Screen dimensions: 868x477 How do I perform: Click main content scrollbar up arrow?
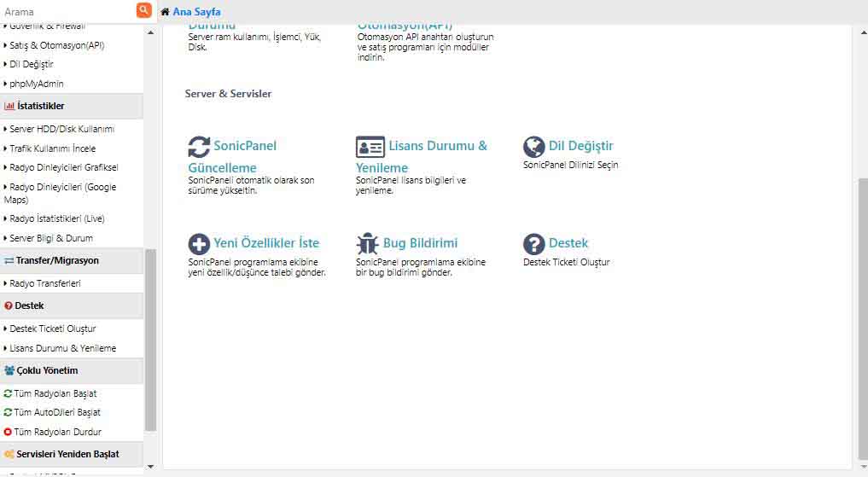point(863,32)
